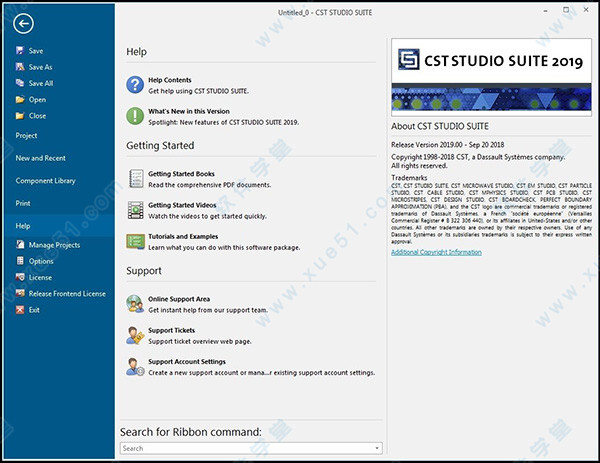600x463 pixels.
Task: Click the Open folder icon
Action: (x=20, y=99)
